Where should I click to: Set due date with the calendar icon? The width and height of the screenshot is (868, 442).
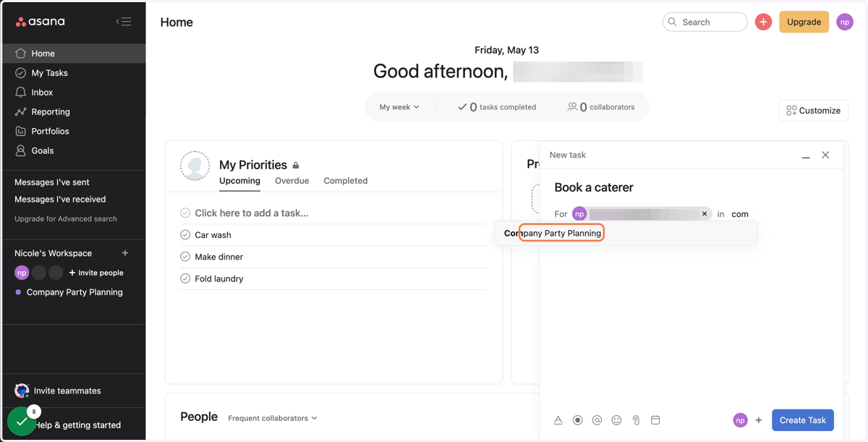tap(655, 420)
